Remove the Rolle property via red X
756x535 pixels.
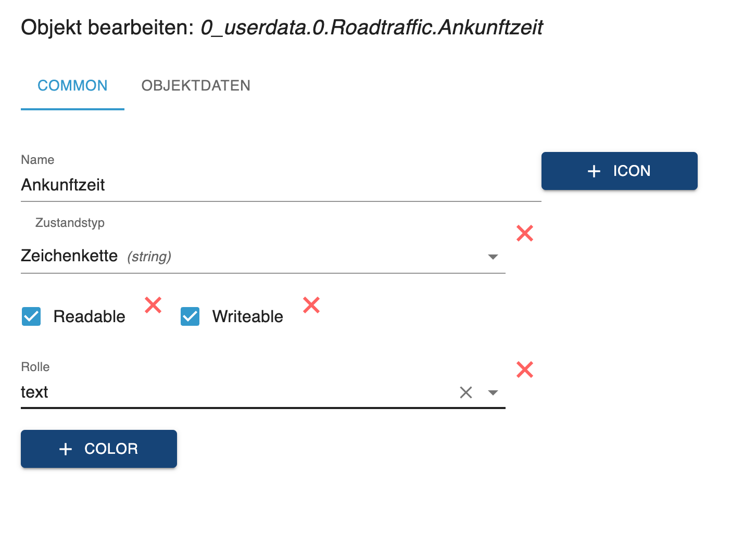pos(525,370)
